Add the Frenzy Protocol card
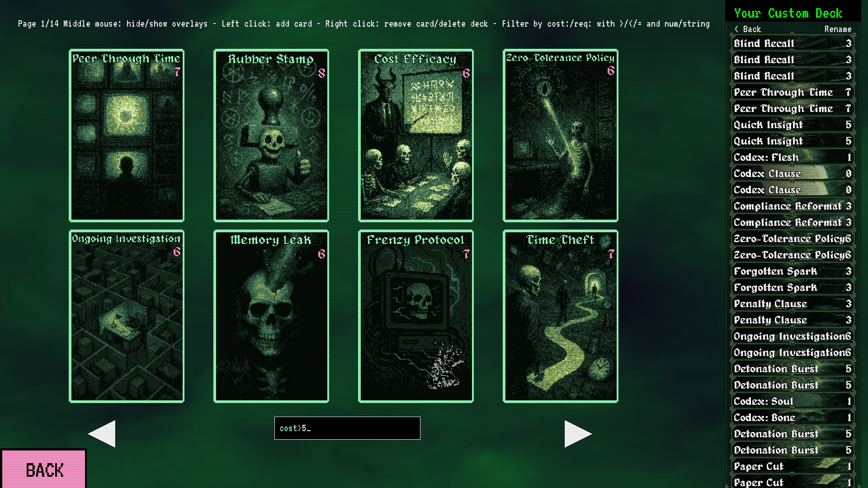The width and height of the screenshot is (868, 488). pos(415,316)
